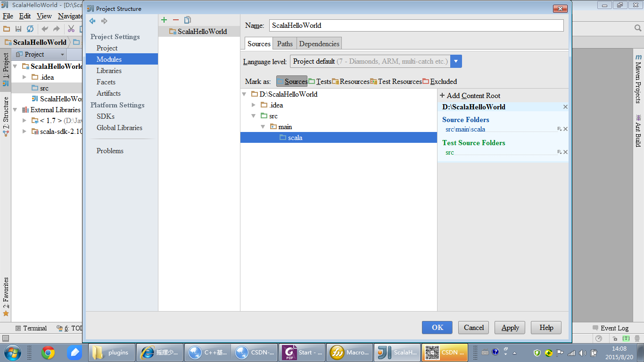The height and width of the screenshot is (362, 644).
Task: Collapse the D:\ScalaHelloWorld content root tree
Action: pyautogui.click(x=244, y=94)
